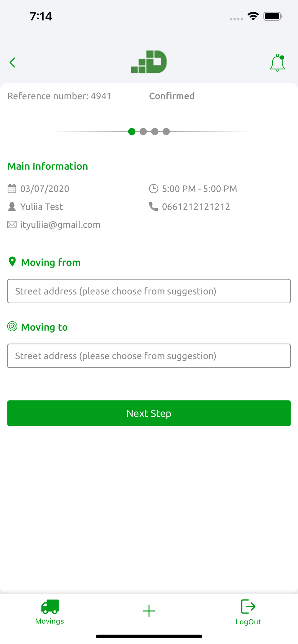The image size is (298, 644).
Task: Jump to the third step dot
Action: (x=155, y=131)
